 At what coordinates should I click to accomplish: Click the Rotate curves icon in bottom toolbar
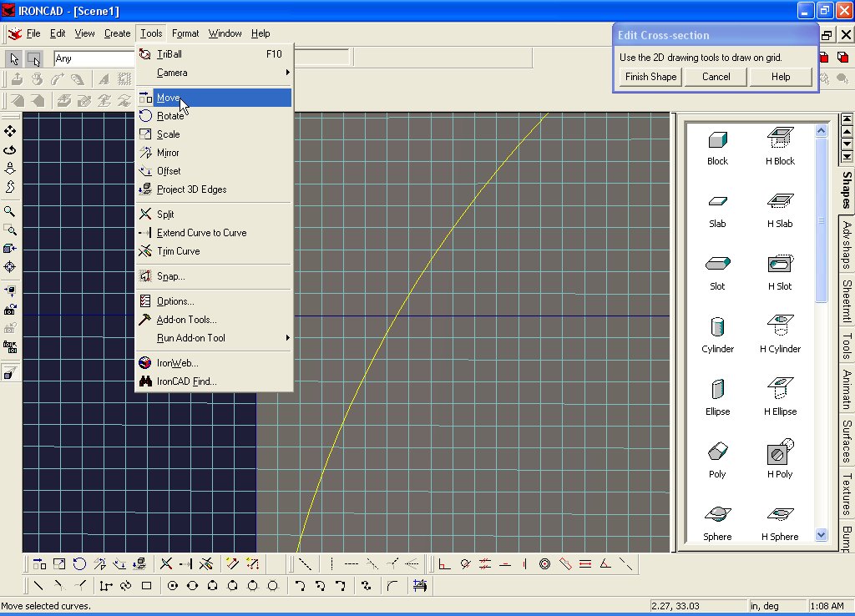[79, 564]
